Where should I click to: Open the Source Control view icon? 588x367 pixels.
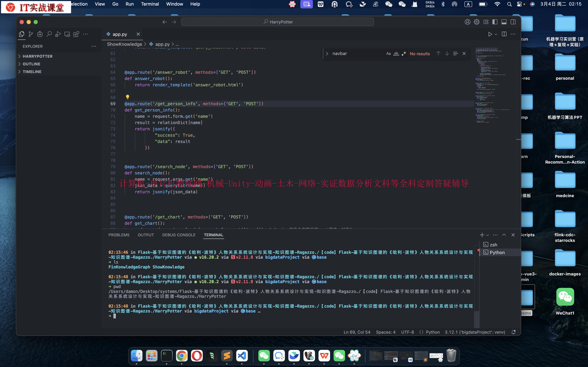pyautogui.click(x=31, y=34)
